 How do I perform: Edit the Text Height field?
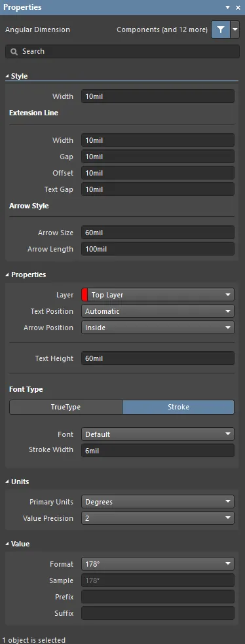(158, 358)
